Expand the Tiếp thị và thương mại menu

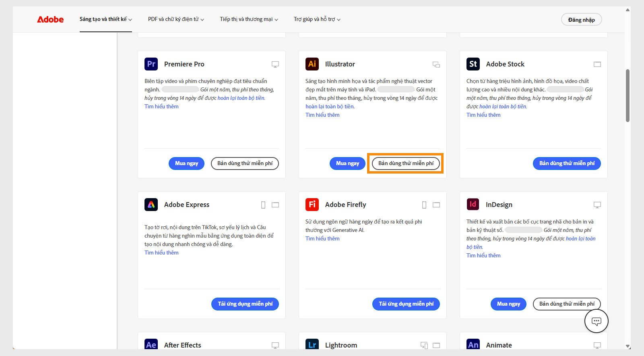click(x=249, y=19)
